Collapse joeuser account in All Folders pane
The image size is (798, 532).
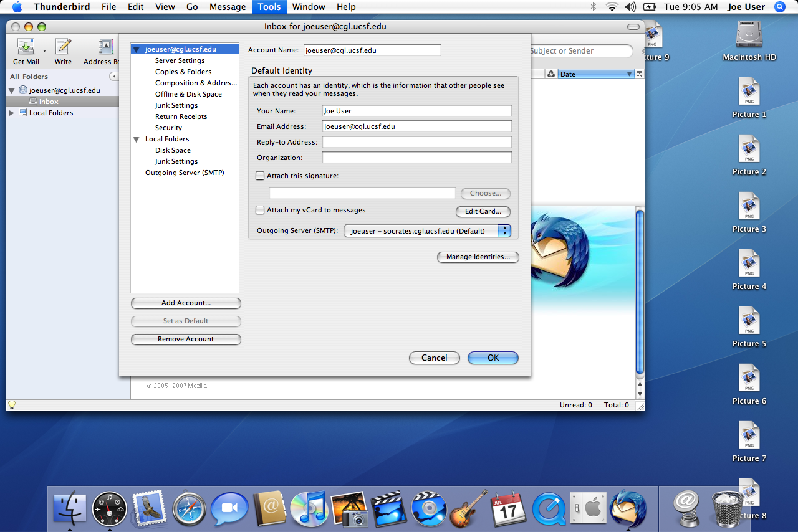pos(12,91)
